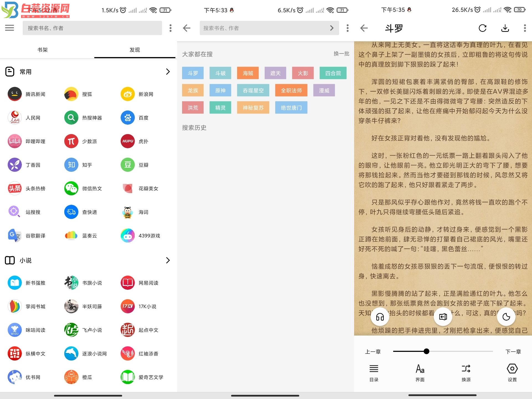Screen dimensions: 532x399
Task: Select the 绝世唐门 hot search tag
Action: 291,108
